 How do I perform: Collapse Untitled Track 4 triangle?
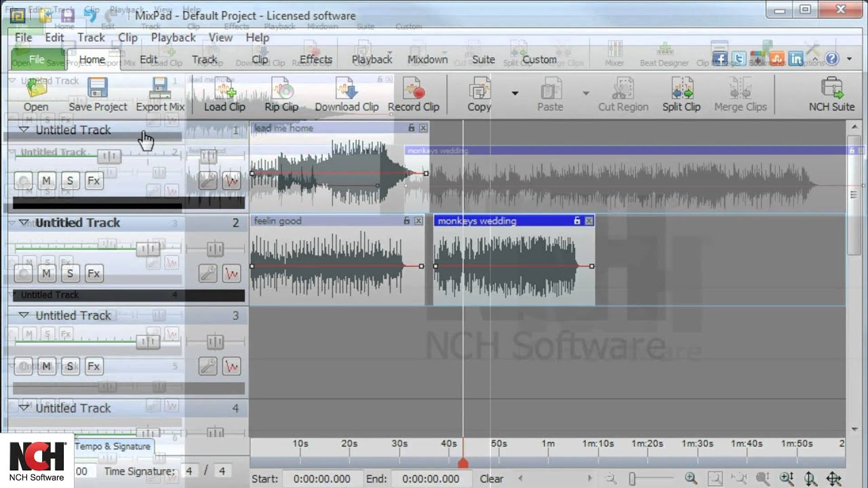tap(24, 408)
